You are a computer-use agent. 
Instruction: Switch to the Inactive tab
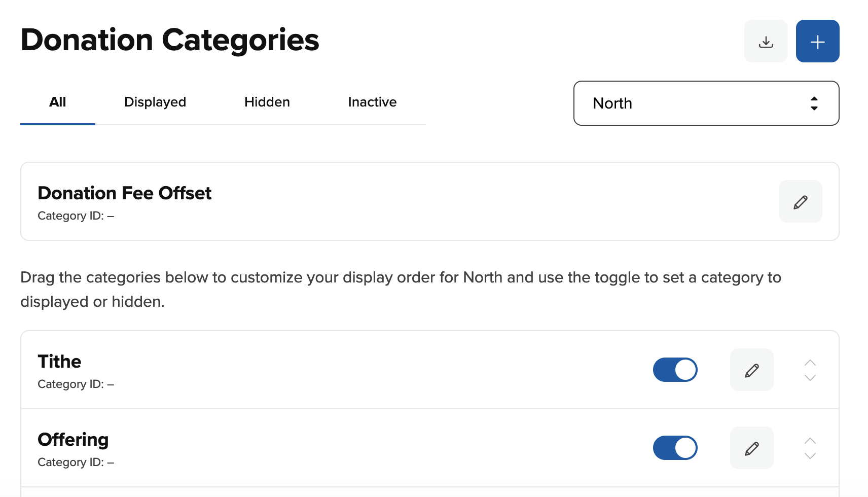[x=372, y=102]
